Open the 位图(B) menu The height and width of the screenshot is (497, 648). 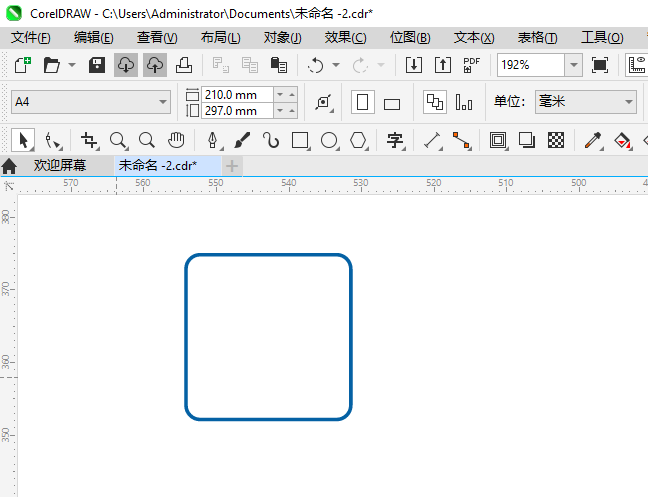click(410, 38)
